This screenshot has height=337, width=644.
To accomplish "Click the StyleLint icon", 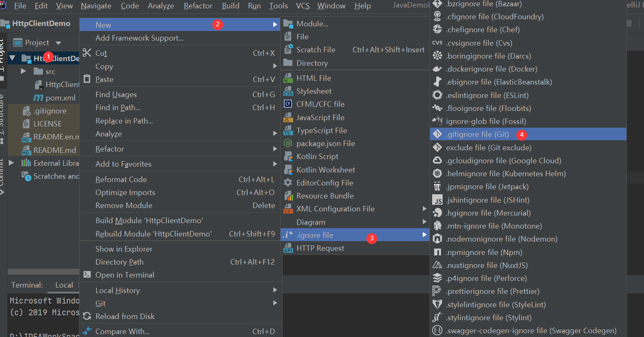I will click(437, 304).
